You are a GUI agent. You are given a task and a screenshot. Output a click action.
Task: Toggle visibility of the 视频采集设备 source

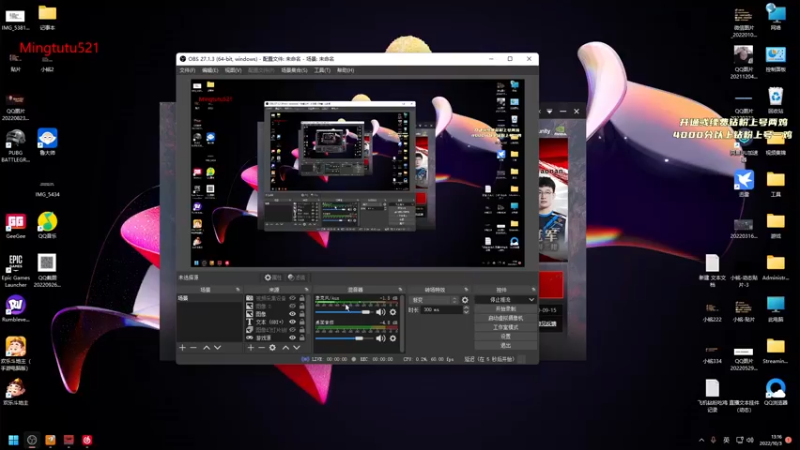coord(292,298)
